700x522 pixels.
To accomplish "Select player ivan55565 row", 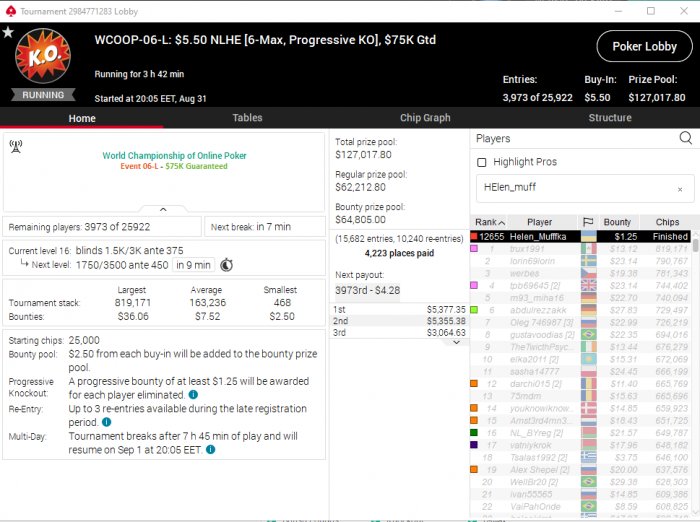I will pos(580,494).
